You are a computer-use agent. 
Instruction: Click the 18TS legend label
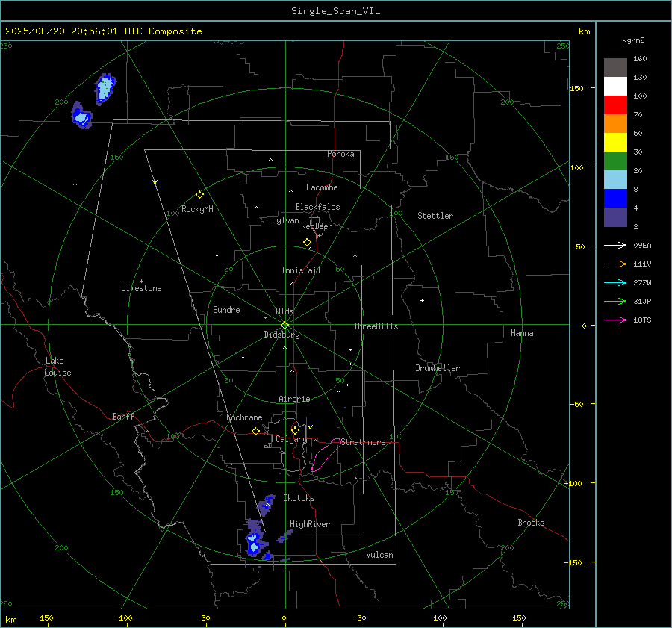pos(642,320)
